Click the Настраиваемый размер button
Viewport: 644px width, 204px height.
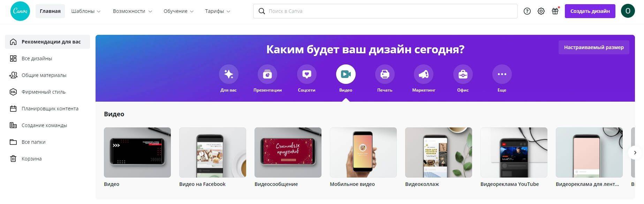[594, 47]
